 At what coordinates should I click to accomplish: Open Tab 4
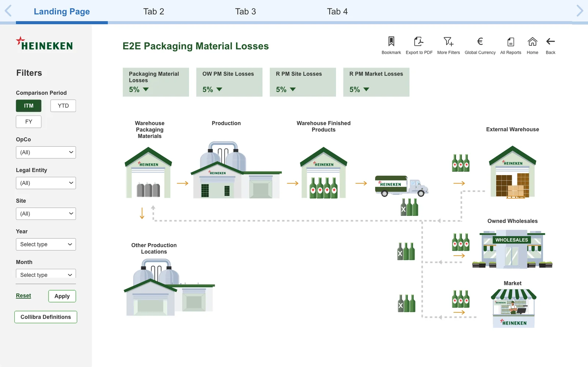pos(337,11)
